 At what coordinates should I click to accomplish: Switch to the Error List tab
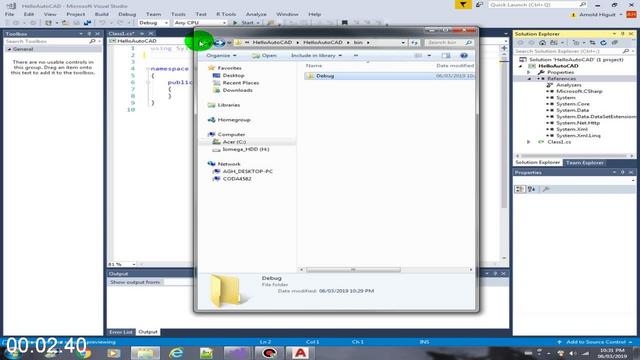click(x=121, y=332)
